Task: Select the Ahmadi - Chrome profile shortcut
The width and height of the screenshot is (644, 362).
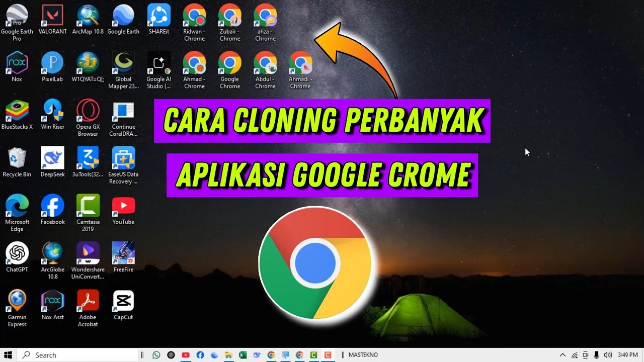Action: click(300, 70)
